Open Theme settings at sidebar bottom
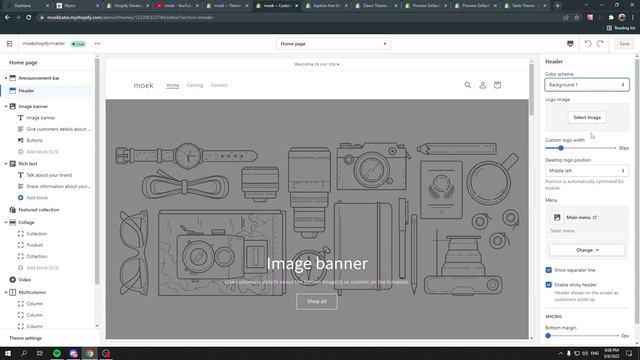 (25, 338)
